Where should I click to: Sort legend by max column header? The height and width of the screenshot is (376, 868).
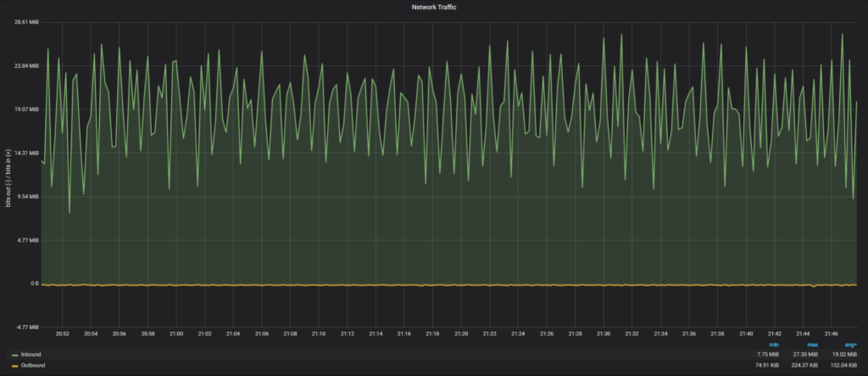point(813,345)
